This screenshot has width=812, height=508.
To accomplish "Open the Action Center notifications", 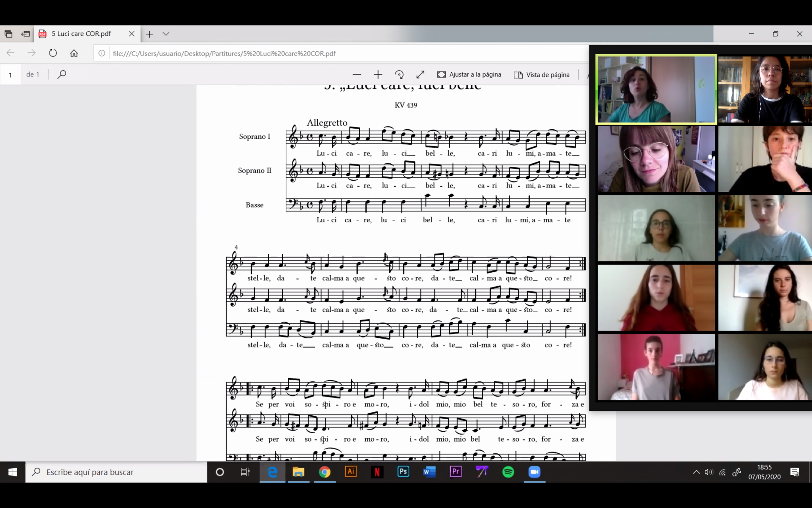I will [794, 472].
